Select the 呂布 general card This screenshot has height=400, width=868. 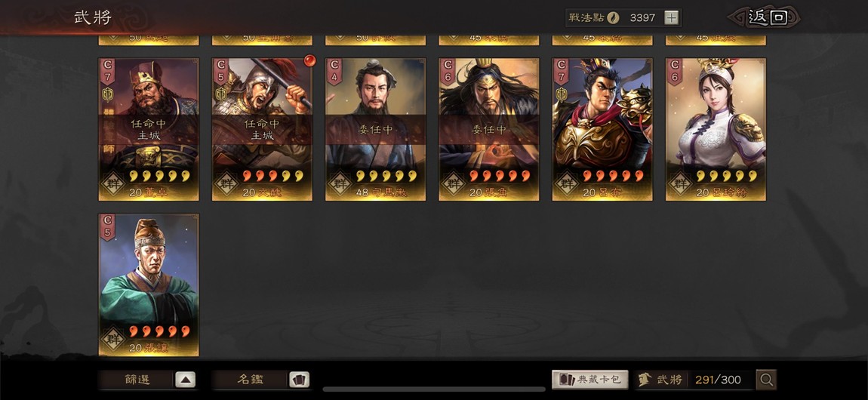[602, 129]
